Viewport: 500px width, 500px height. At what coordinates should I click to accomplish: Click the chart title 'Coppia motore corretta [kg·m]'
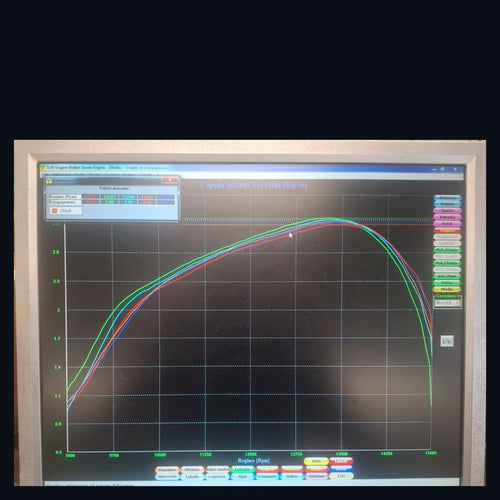click(253, 185)
